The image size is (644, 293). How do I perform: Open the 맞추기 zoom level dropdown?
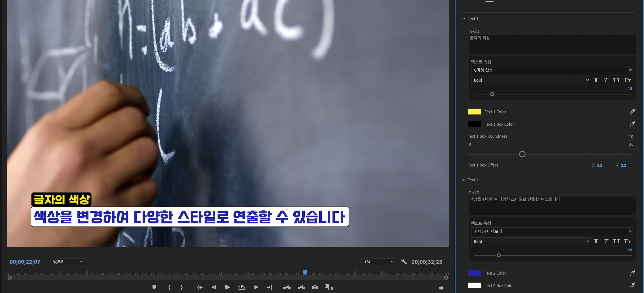[x=67, y=262]
